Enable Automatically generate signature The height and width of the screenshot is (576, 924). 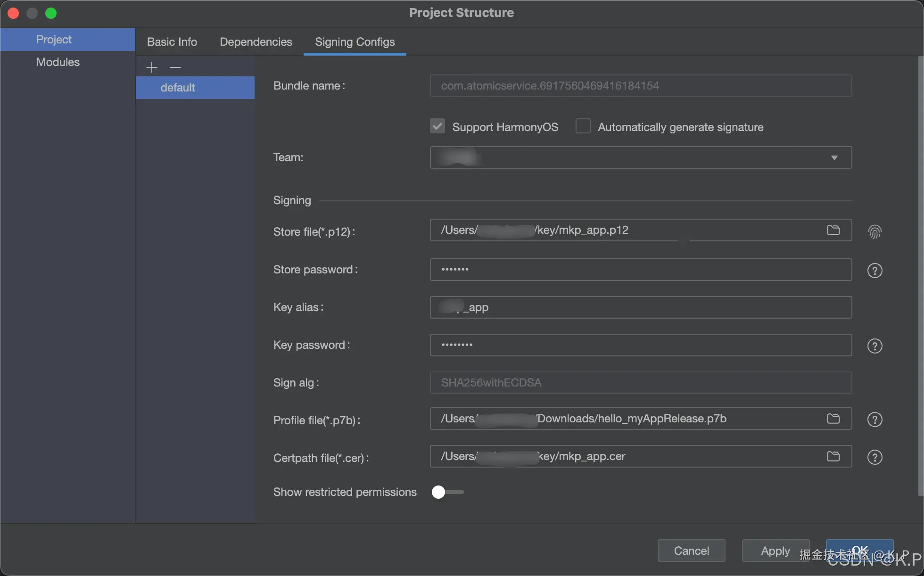pos(583,126)
